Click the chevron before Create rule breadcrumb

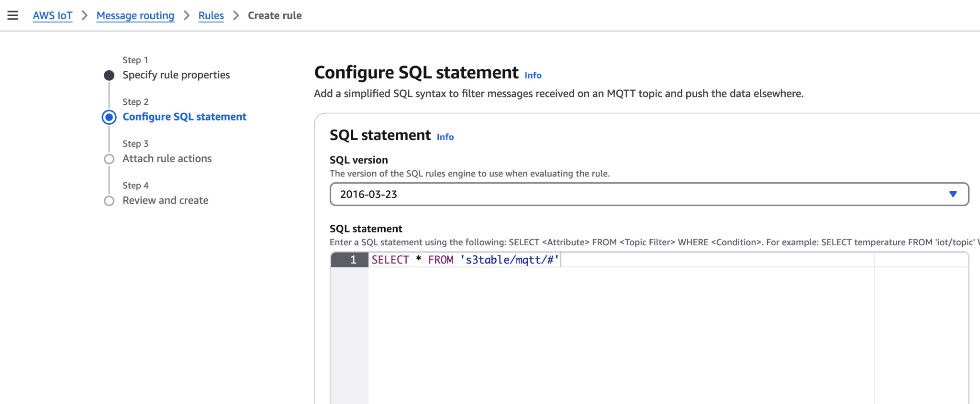coord(236,15)
